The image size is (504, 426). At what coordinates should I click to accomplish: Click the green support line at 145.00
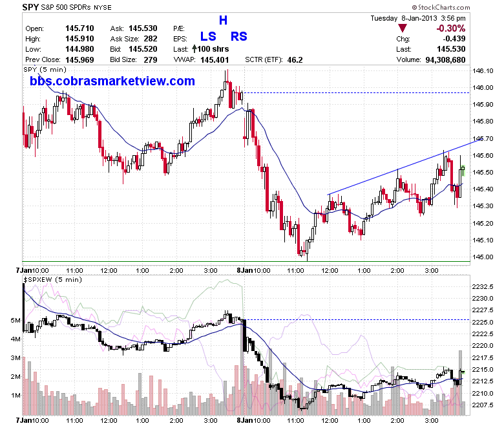pos(246,262)
